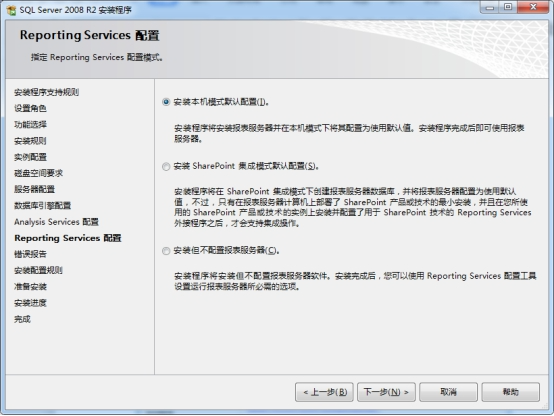Image resolution: width=554 pixels, height=416 pixels.
Task: Click the 准备安装 step in sidebar
Action: point(30,287)
